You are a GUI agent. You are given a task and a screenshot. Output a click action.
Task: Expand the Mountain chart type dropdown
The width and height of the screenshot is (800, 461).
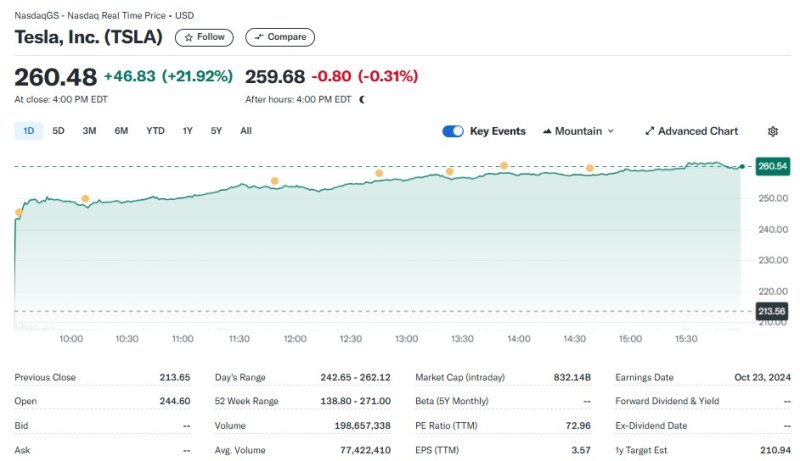[x=578, y=131]
